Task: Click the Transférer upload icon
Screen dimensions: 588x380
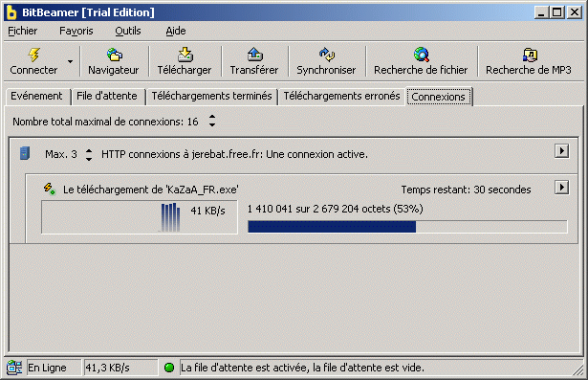Action: (255, 55)
